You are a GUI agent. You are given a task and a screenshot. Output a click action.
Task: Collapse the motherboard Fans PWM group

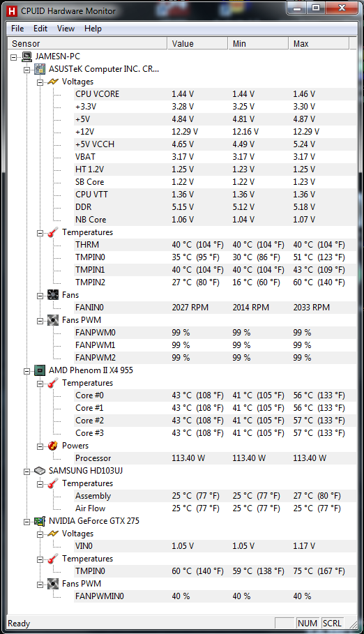pos(40,321)
